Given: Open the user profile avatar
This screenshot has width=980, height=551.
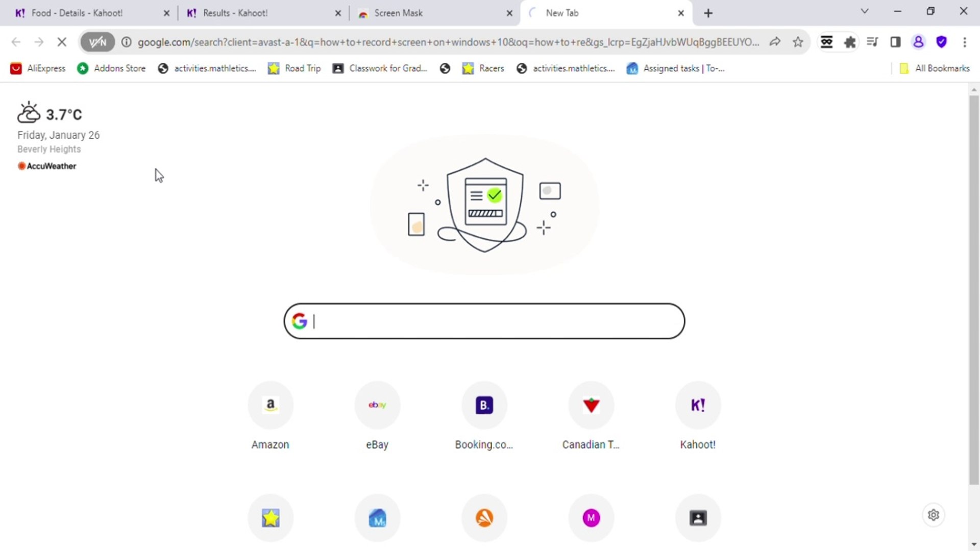Looking at the screenshot, I should coord(918,42).
